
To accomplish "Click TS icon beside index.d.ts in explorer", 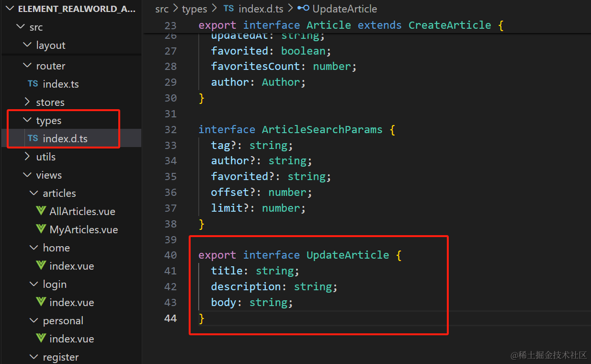I will (x=33, y=138).
